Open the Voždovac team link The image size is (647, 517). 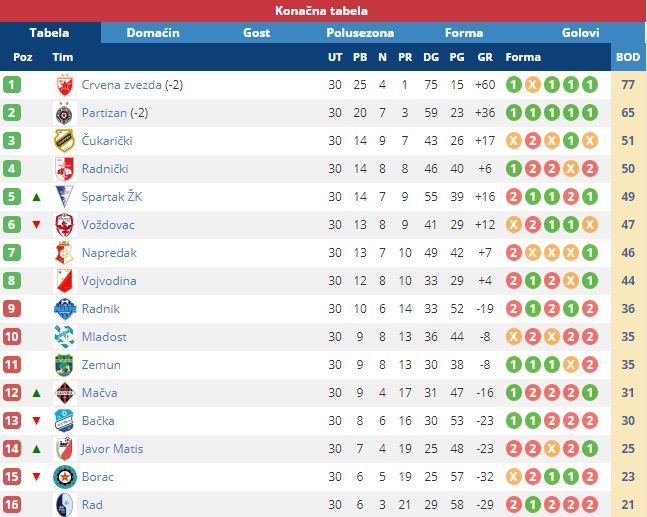pyautogui.click(x=108, y=225)
